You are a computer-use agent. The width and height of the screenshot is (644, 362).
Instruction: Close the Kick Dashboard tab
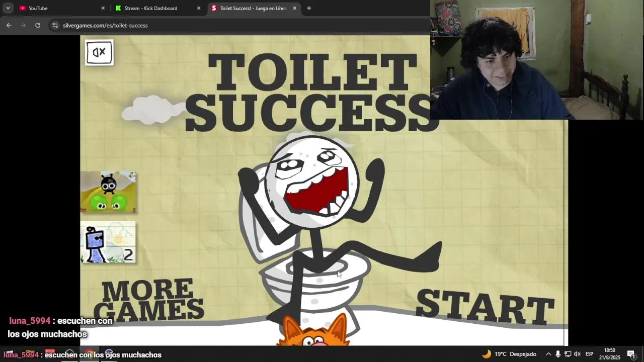tap(199, 8)
